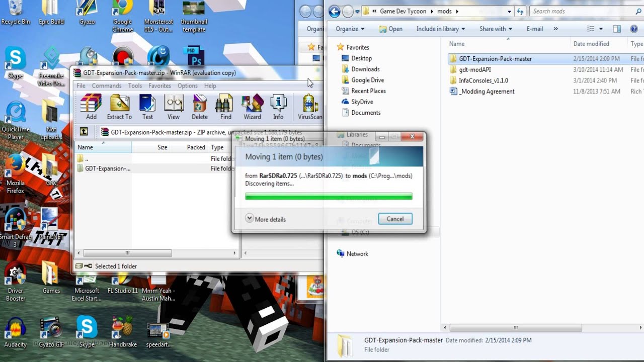Click the Search mods input field
Image resolution: width=644 pixels, height=362 pixels.
[584, 11]
